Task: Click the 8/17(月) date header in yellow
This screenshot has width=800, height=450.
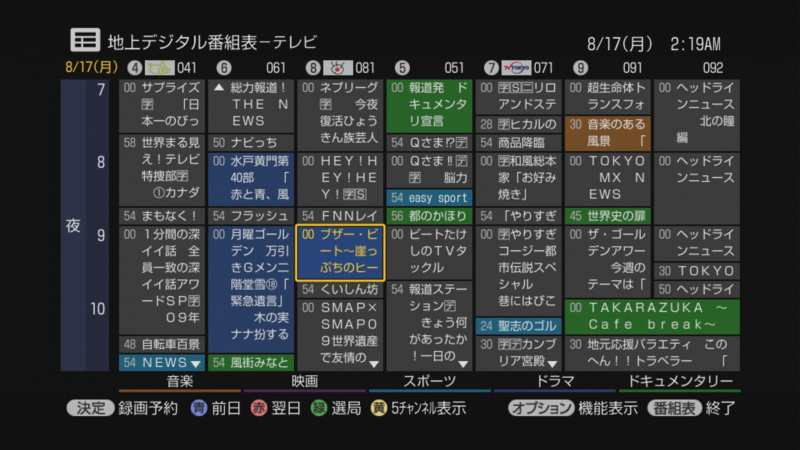Action: pyautogui.click(x=92, y=67)
